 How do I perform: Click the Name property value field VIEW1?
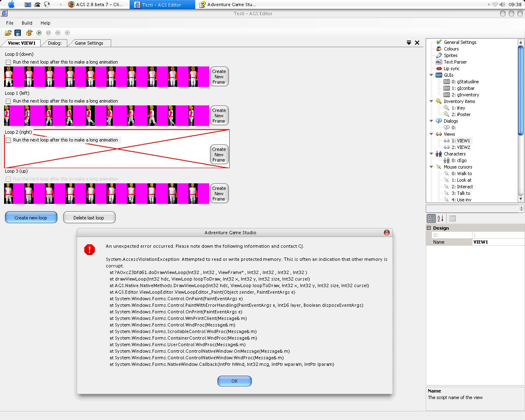coord(498,242)
